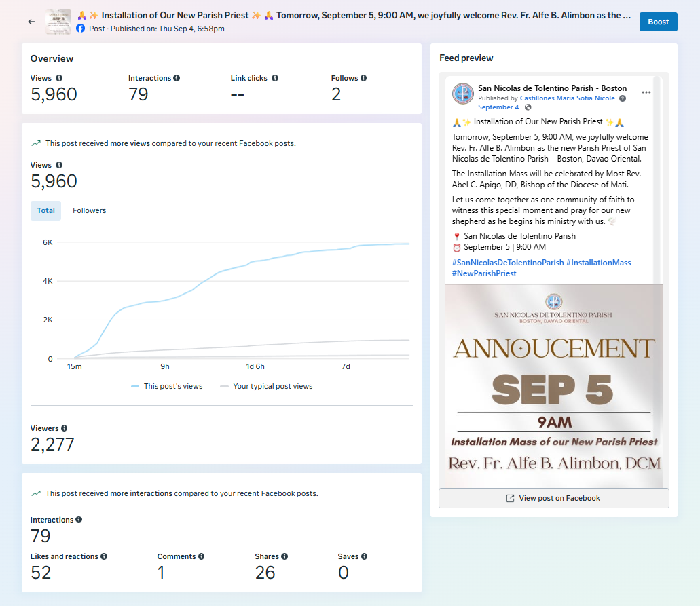This screenshot has width=700, height=606.
Task: Click the 26 shares value
Action: click(x=265, y=573)
